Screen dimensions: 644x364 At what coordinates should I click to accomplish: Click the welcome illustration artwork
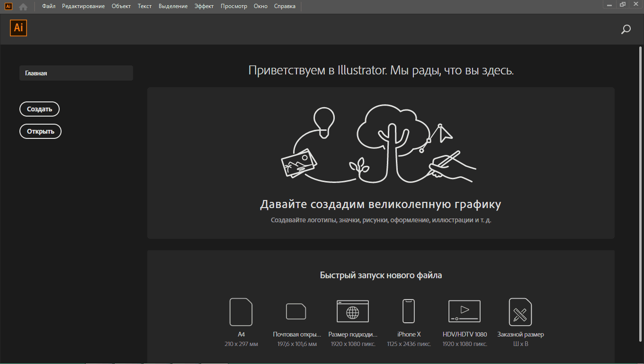click(x=378, y=144)
